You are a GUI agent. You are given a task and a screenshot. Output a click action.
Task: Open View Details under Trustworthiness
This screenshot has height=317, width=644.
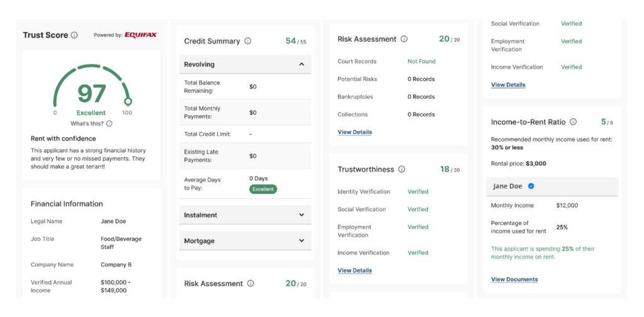pos(355,270)
